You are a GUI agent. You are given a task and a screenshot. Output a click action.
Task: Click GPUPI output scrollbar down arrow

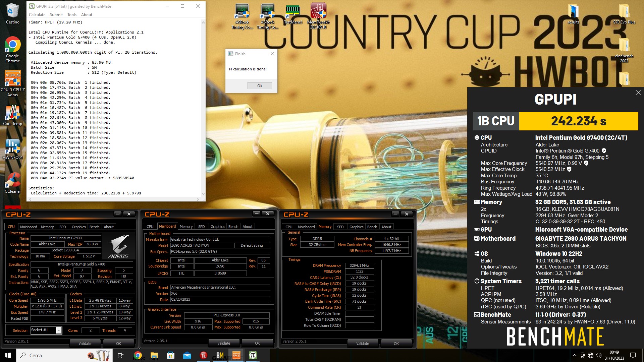point(203,194)
